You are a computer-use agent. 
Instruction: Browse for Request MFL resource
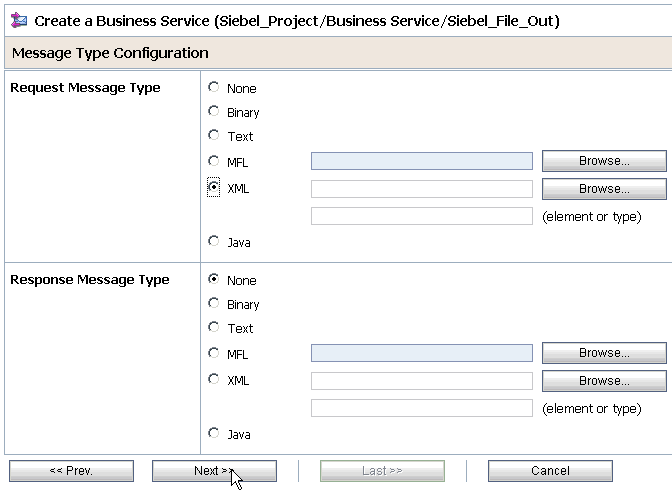[604, 161]
